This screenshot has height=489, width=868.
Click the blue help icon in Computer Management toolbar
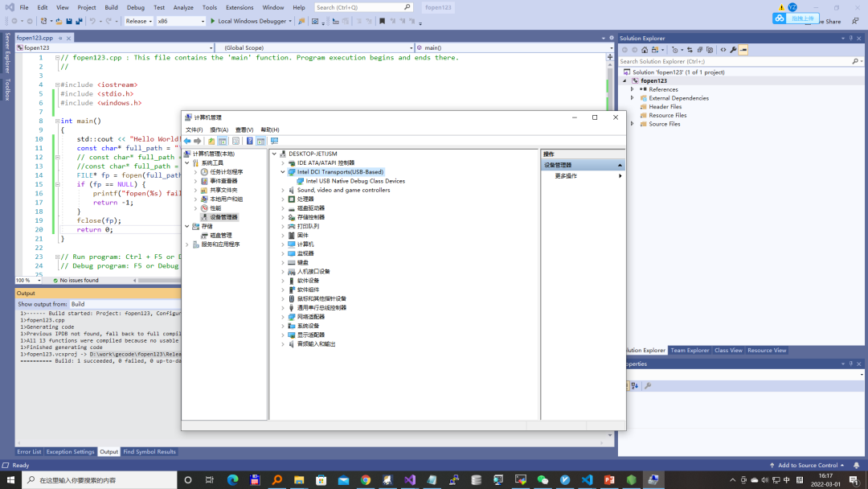(x=250, y=142)
